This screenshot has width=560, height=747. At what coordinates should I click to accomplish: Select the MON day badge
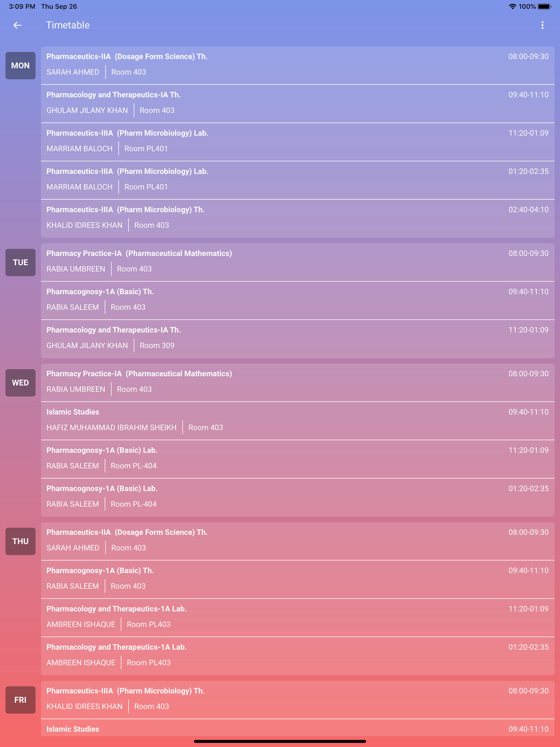20,66
